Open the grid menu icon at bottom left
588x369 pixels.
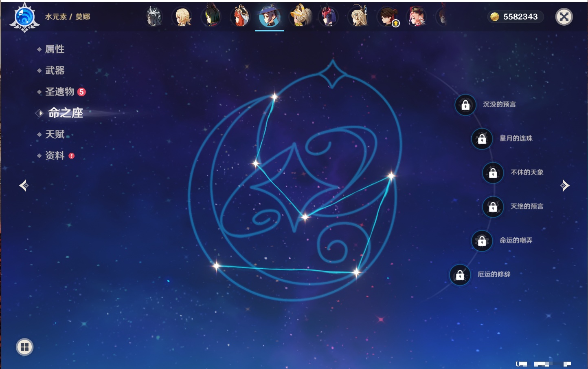pos(24,347)
